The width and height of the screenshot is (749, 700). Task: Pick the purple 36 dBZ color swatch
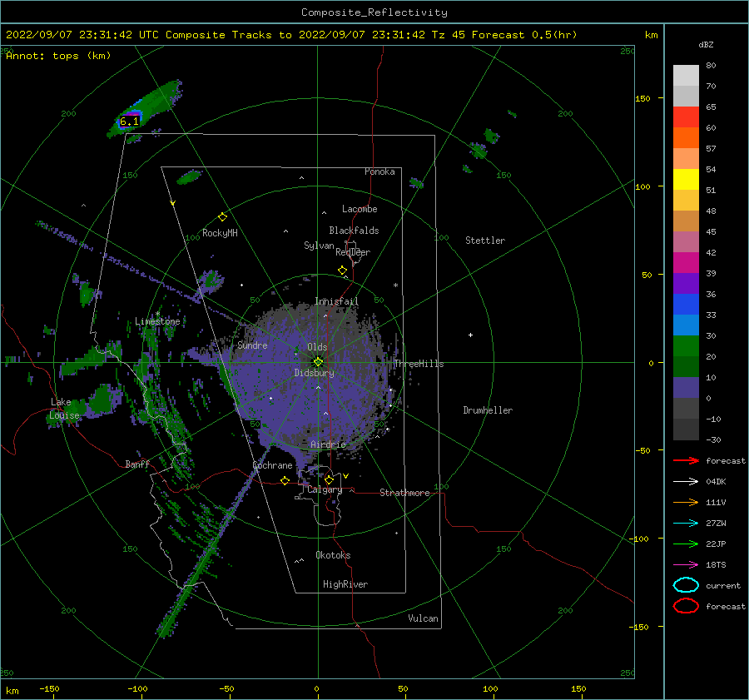[686, 283]
